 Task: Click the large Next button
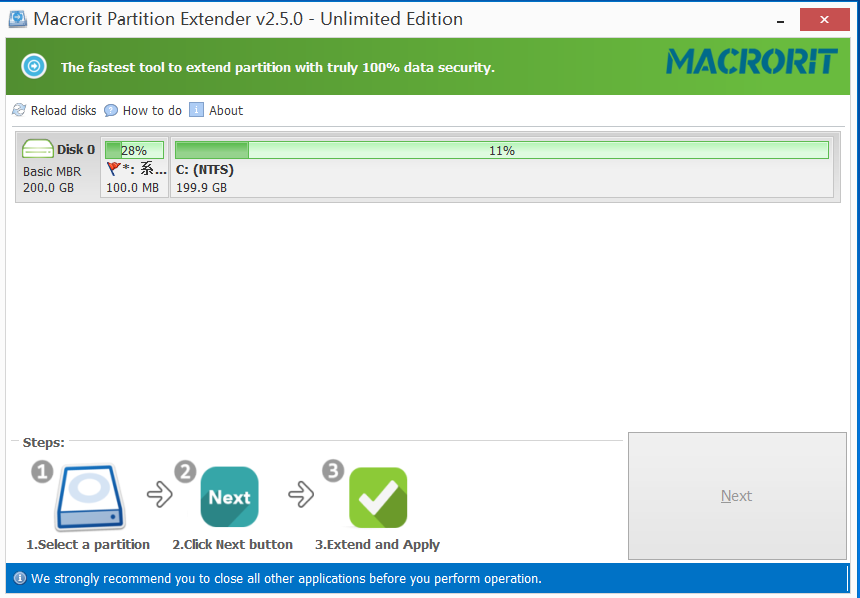click(x=737, y=496)
